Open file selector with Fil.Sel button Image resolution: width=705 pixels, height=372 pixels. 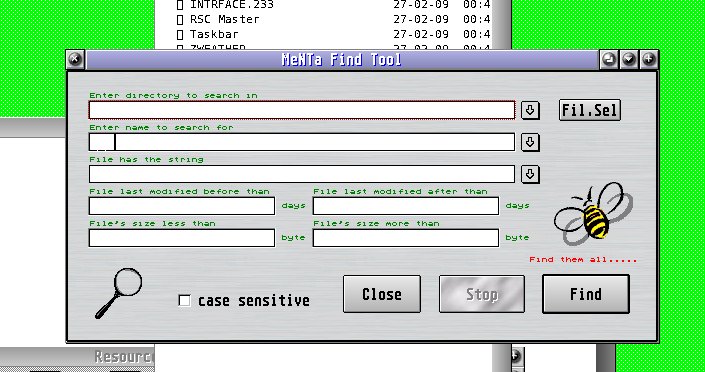[589, 110]
